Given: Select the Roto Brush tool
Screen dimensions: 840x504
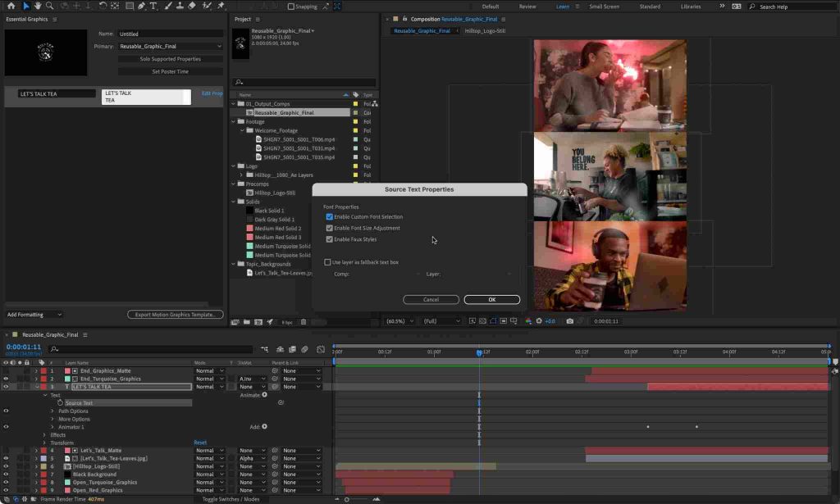Looking at the screenshot, I should click(x=207, y=6).
